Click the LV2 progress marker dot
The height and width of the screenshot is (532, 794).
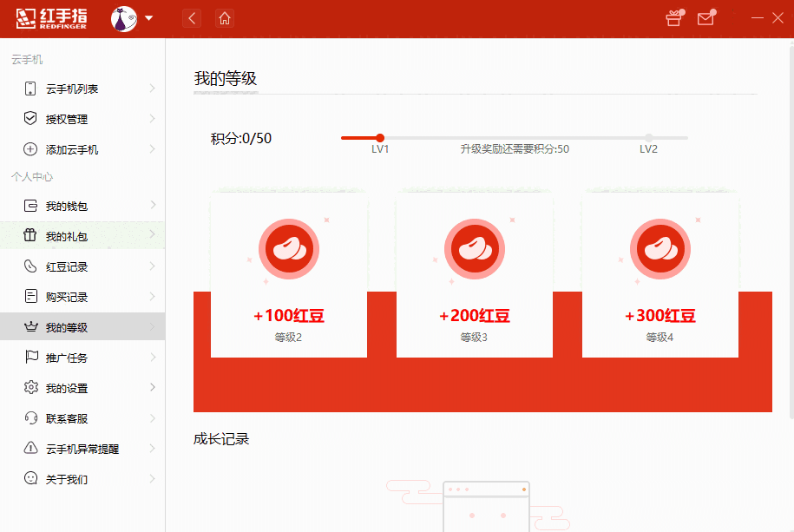click(x=649, y=138)
